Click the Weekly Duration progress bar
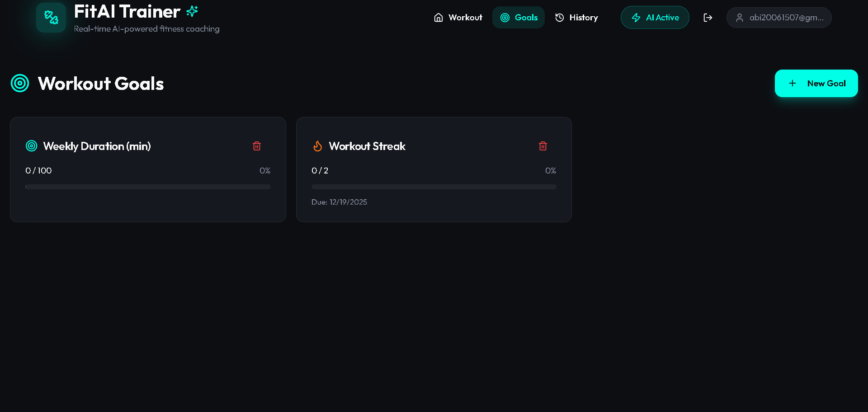 [148, 187]
